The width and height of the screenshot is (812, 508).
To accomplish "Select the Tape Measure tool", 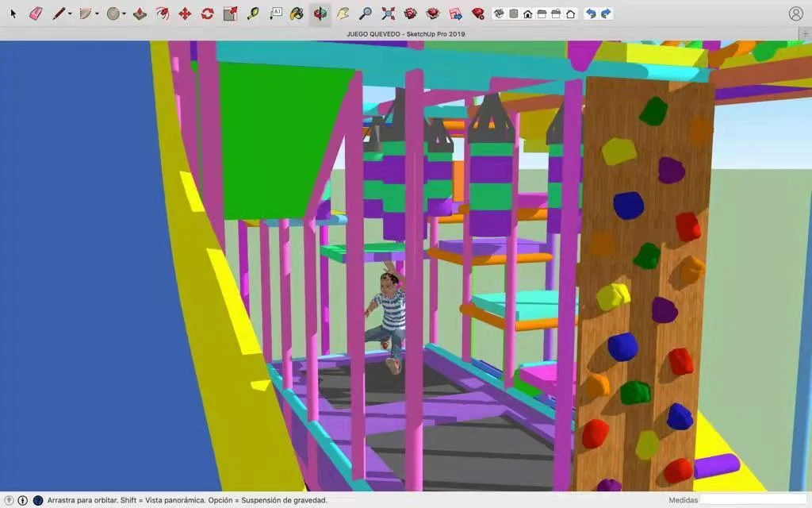I will (x=253, y=13).
